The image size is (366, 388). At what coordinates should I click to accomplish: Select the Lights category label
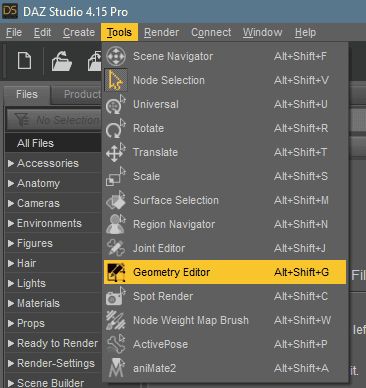pos(31,284)
